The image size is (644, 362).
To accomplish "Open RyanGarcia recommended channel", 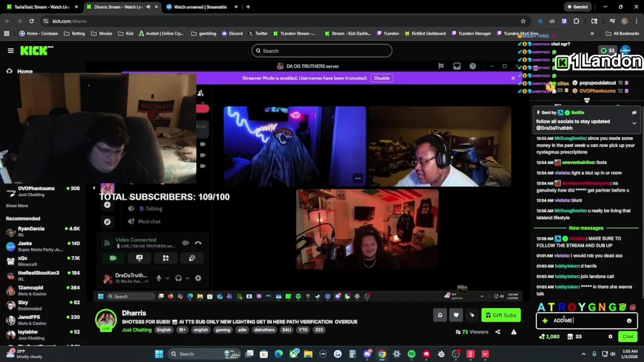I will (43, 232).
